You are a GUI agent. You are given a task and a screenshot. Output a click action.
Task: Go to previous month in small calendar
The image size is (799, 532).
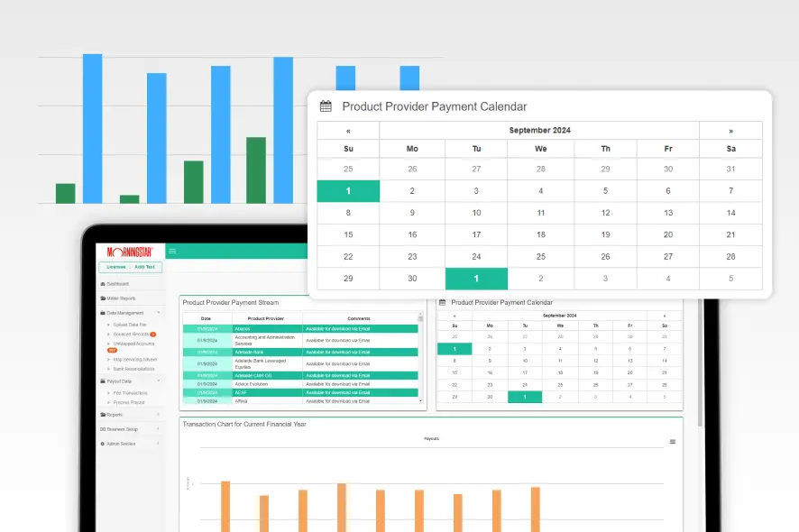[x=455, y=316]
